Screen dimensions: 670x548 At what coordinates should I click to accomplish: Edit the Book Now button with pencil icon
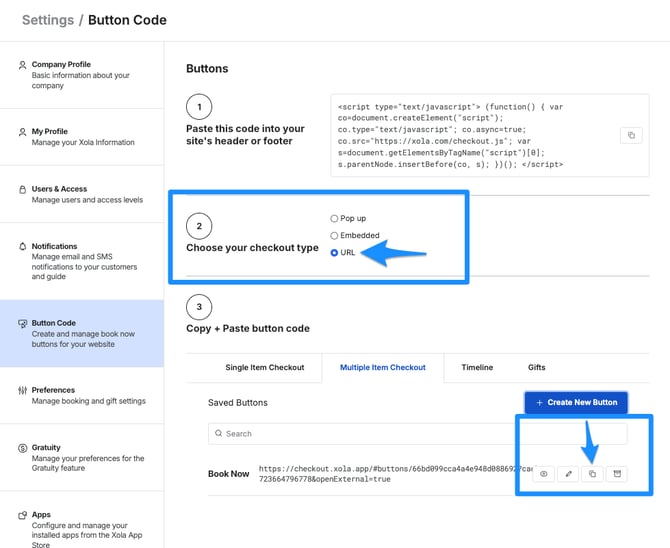pos(568,474)
